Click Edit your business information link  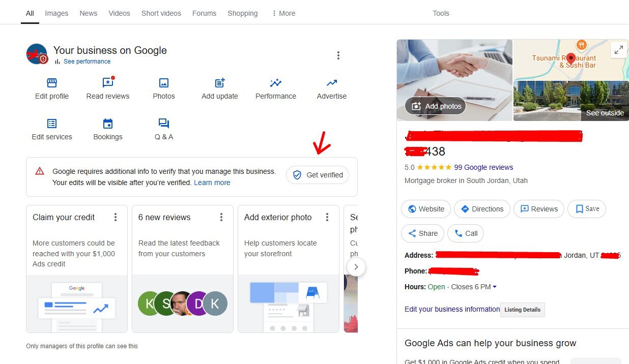point(452,309)
